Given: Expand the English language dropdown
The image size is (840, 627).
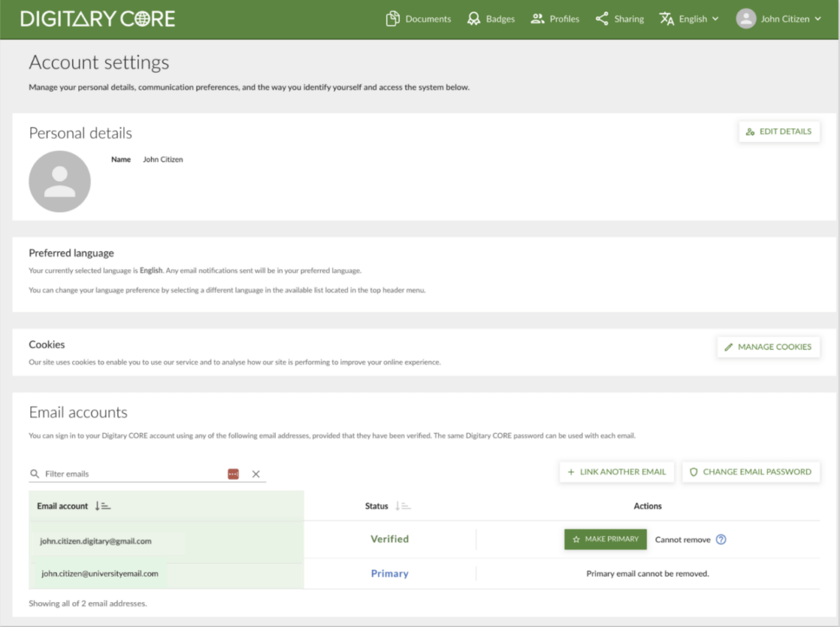Looking at the screenshot, I should (x=690, y=19).
